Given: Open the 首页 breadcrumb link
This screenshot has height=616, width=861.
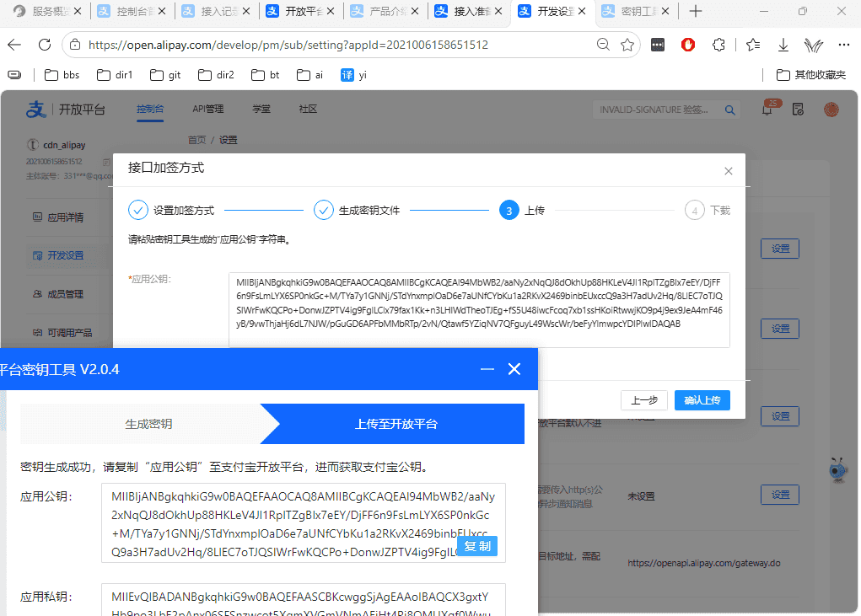Looking at the screenshot, I should coord(196,140).
